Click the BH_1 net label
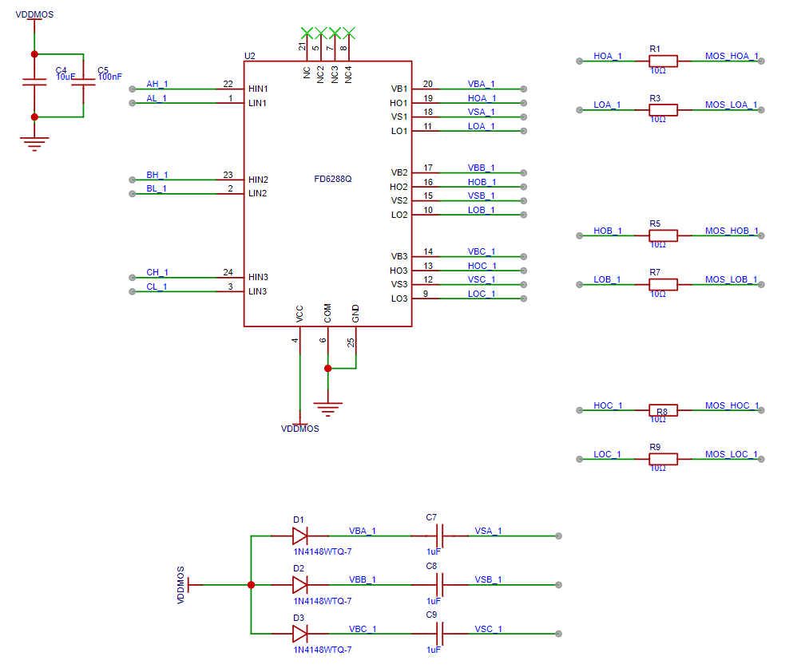 tap(157, 175)
